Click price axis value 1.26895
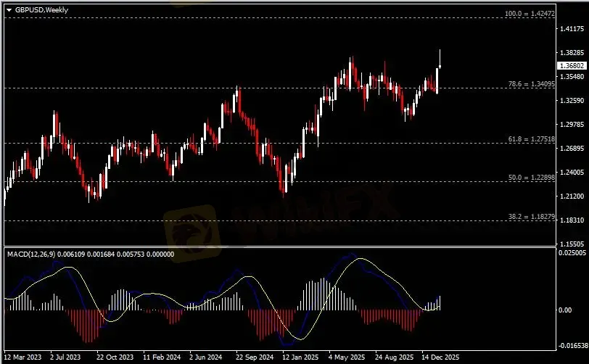 pos(572,149)
